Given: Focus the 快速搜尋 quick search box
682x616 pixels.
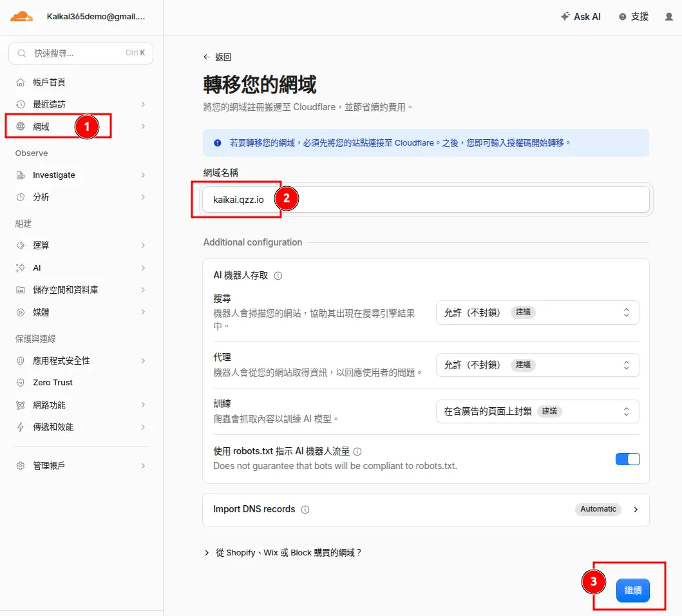Looking at the screenshot, I should point(81,53).
